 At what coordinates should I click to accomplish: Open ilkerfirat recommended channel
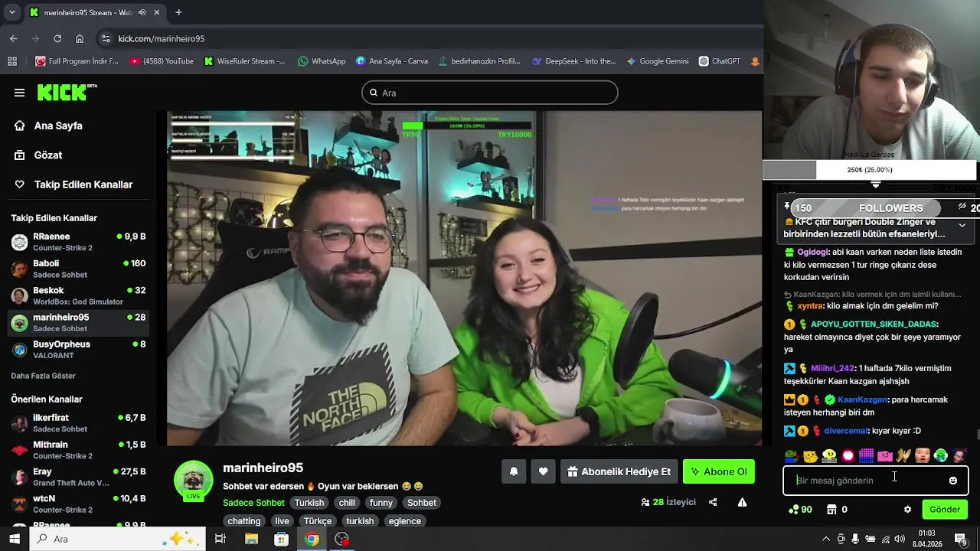[x=77, y=423]
